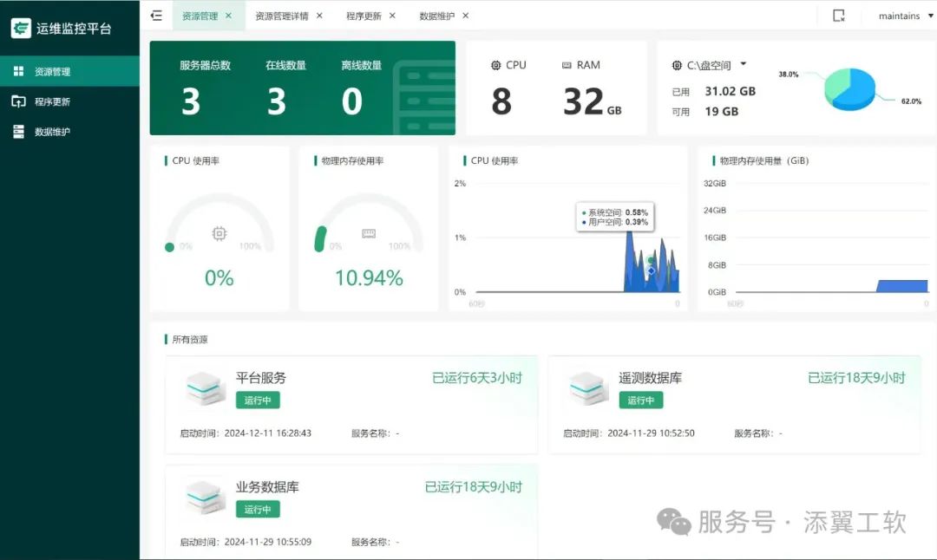Click the 业务数据库 resource card title

coord(267,487)
